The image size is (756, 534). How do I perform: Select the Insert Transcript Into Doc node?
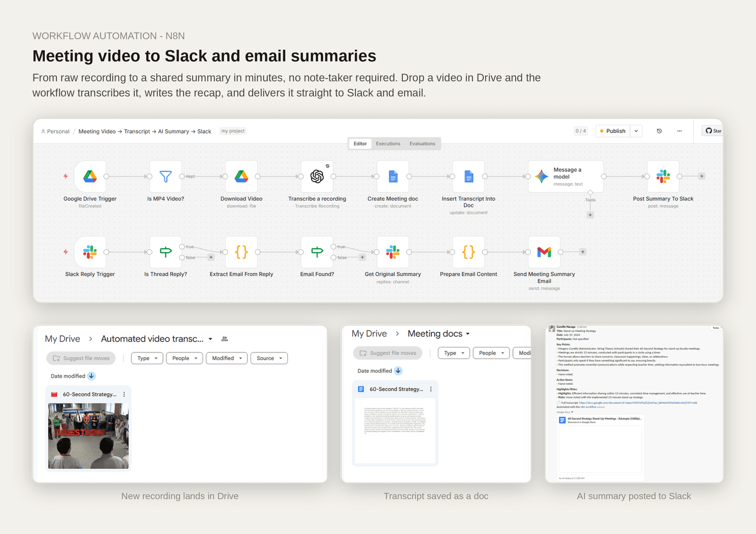[468, 176]
